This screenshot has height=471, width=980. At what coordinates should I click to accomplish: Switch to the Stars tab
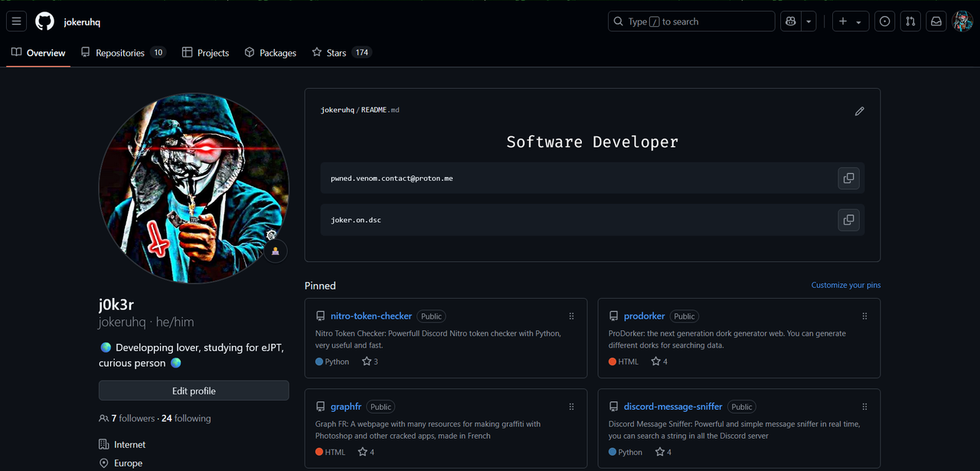point(341,53)
